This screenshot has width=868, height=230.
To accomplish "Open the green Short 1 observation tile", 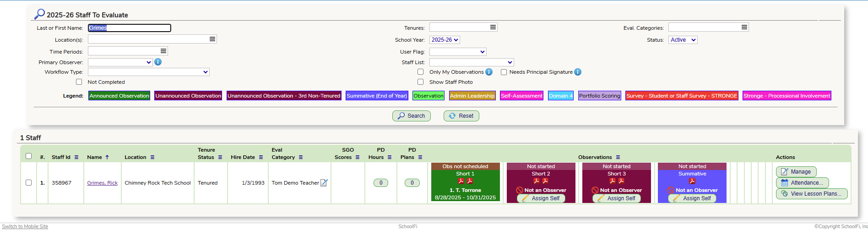I will click(465, 183).
